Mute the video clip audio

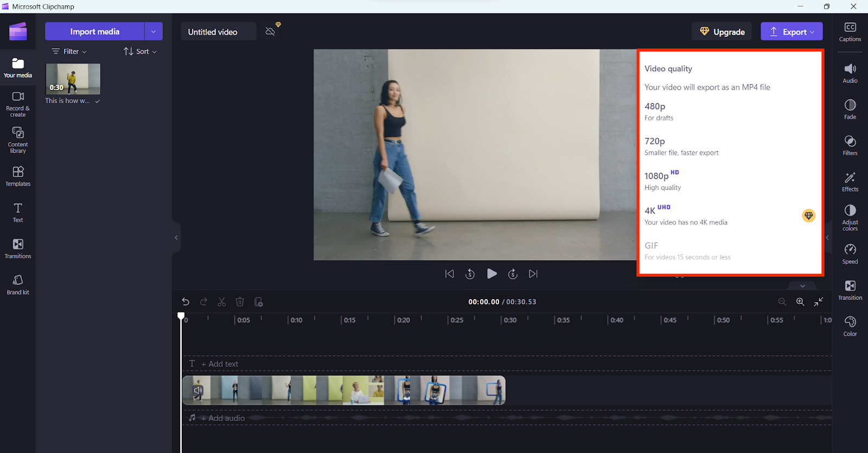pos(198,391)
